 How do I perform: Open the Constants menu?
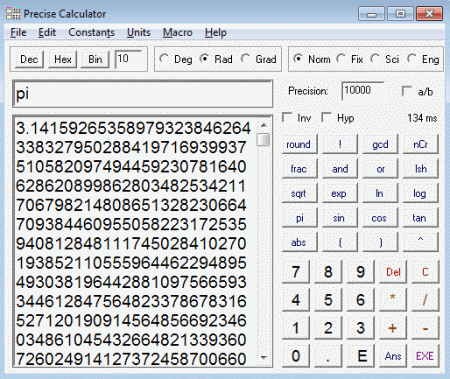pos(91,33)
